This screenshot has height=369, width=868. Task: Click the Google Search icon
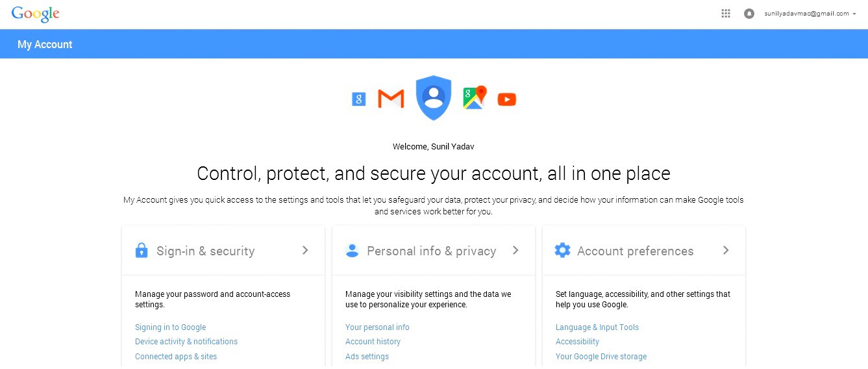coord(359,99)
